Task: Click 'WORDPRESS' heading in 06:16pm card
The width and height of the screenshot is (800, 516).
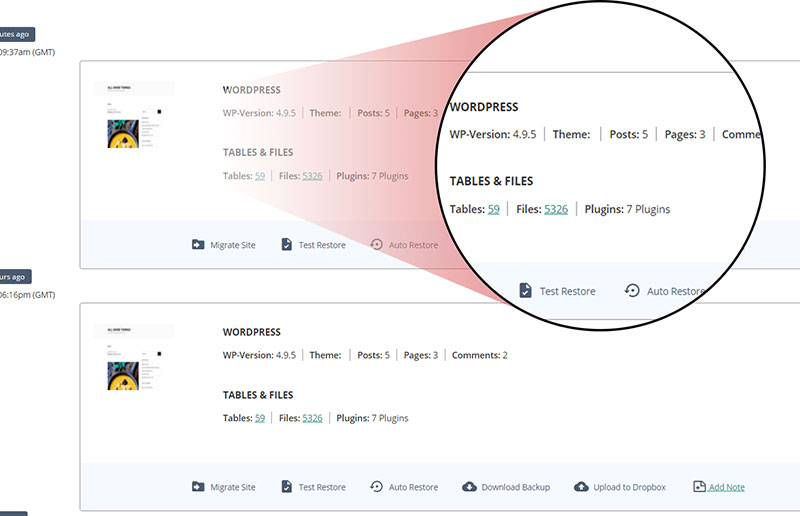Action: pos(252,332)
